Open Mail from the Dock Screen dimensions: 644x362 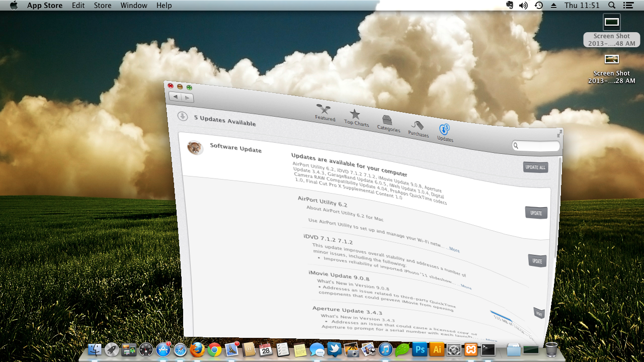(x=232, y=349)
